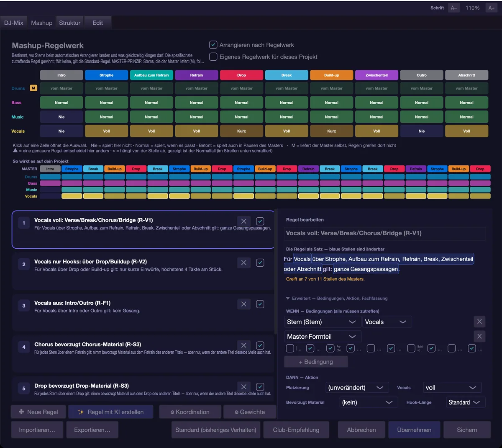Screen dimensions: 502x448
Task: Delete rule 5 Drop bevorzugt Drop-Material via X
Action: click(244, 387)
